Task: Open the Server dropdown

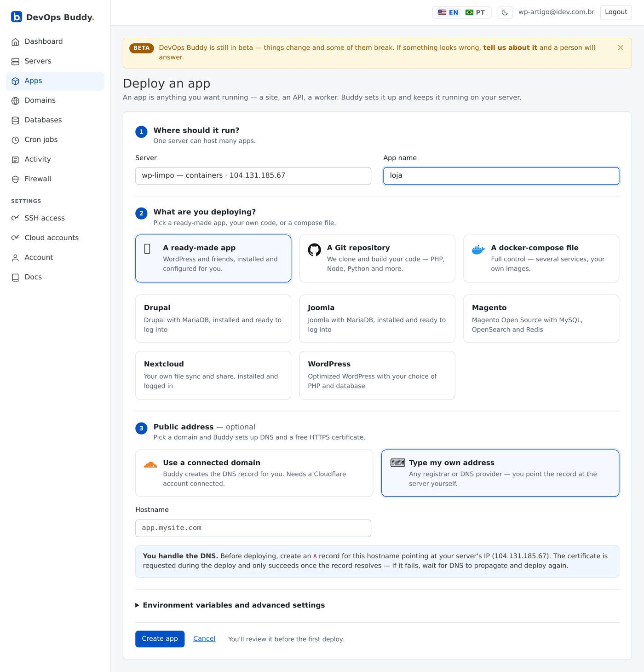Action: [x=253, y=176]
